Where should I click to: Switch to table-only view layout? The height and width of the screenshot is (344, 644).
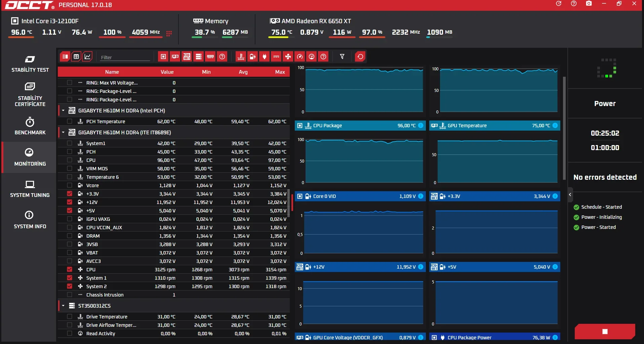(x=76, y=57)
